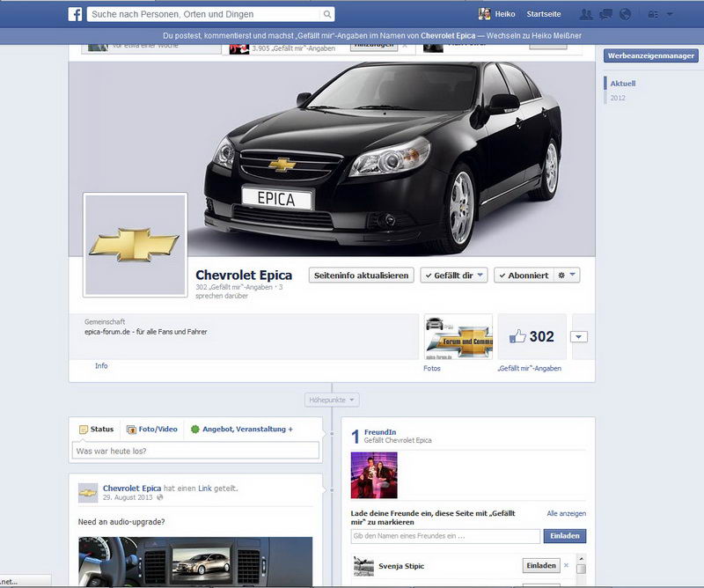
Task: Jump to 2012 in the timeline navigator
Action: [x=618, y=98]
